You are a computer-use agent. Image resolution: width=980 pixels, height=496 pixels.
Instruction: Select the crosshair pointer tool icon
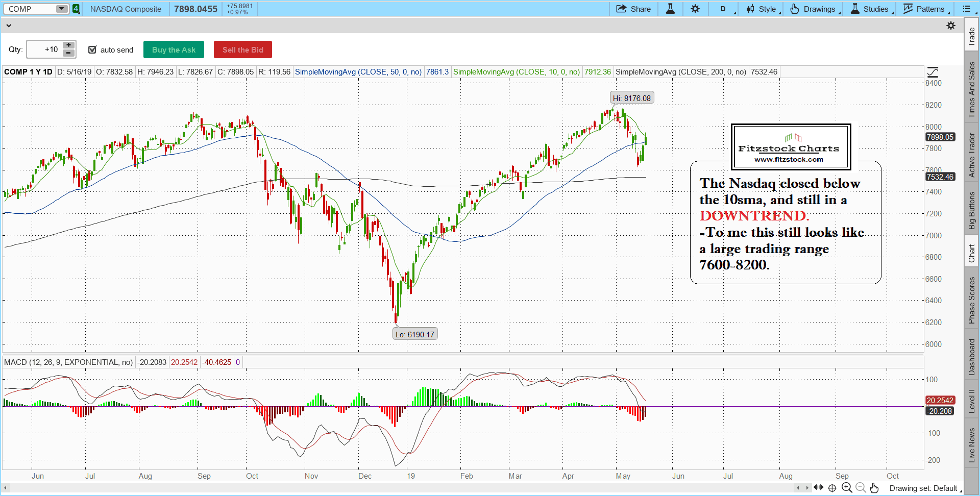[832, 488]
